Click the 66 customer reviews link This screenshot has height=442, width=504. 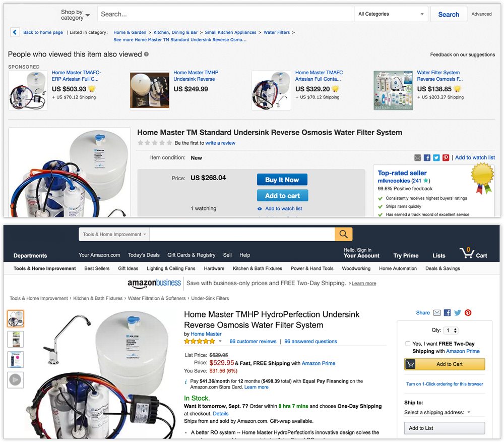253,342
